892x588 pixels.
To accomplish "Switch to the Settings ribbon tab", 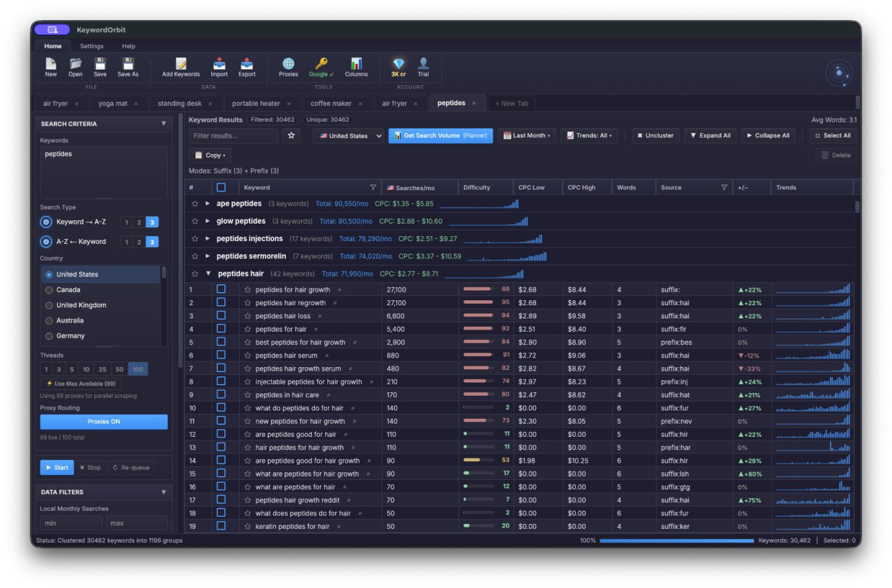I will coord(91,46).
